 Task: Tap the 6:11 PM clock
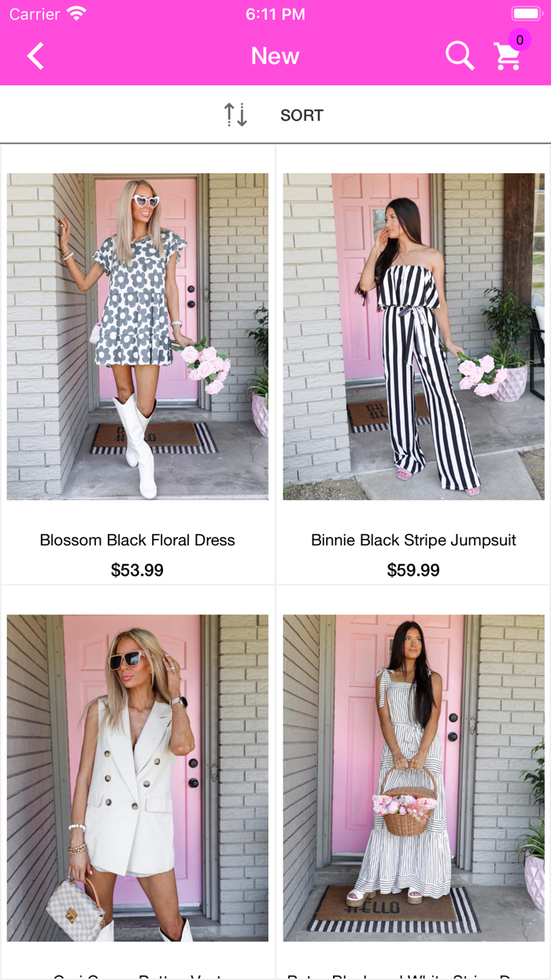point(275,14)
